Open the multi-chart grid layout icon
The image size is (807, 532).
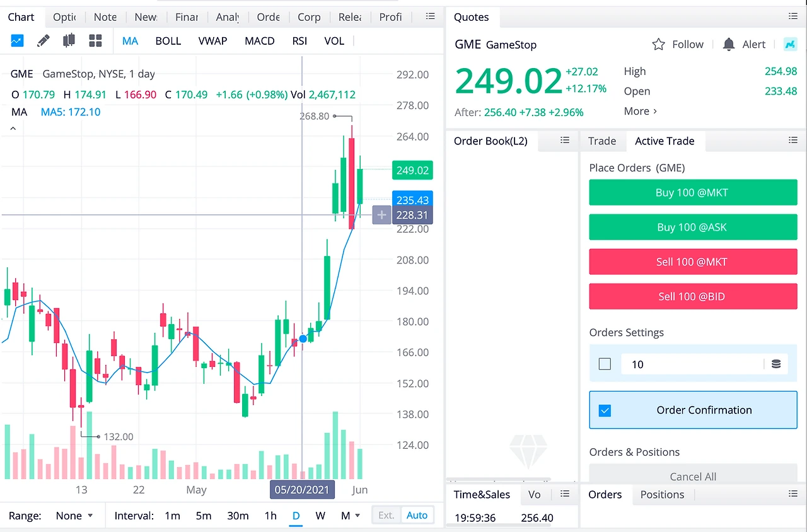tap(96, 41)
